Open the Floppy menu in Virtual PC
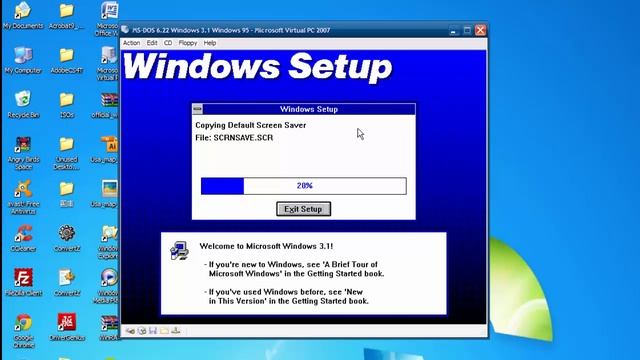640x360 pixels. pyautogui.click(x=188, y=43)
